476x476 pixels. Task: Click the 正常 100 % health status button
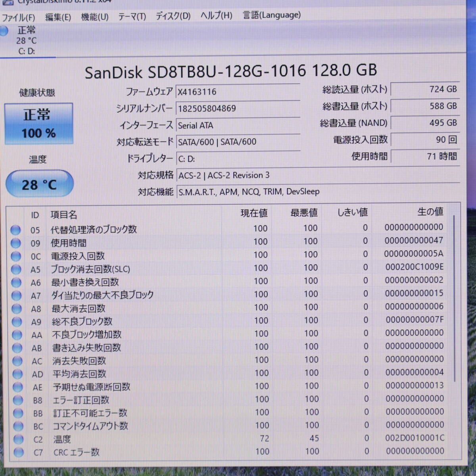(x=38, y=124)
